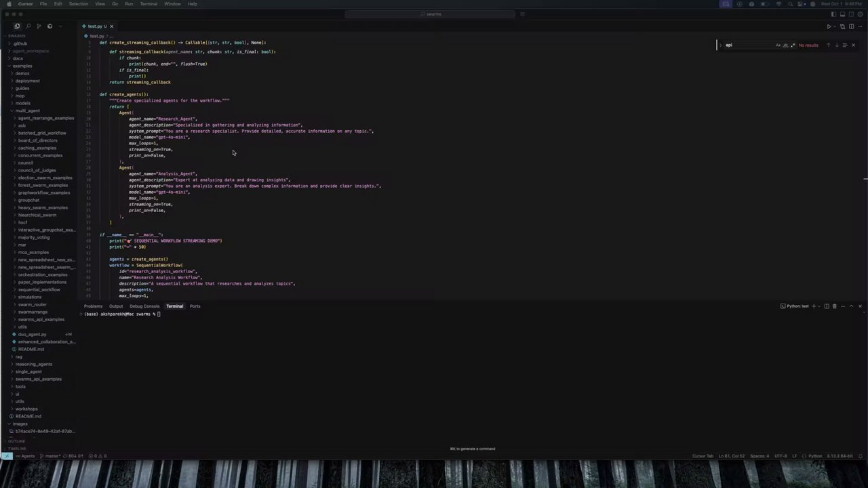868x488 pixels.
Task: Collapse the multi_agent folder
Action: tap(28, 110)
